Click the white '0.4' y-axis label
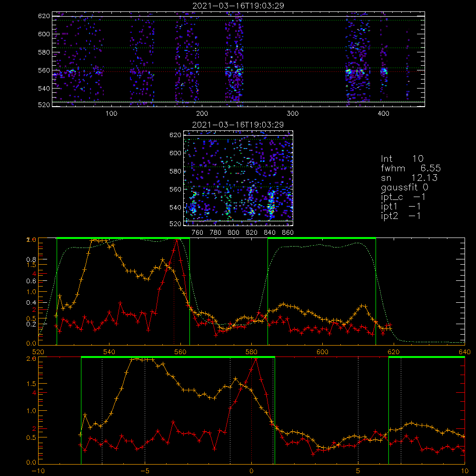This screenshot has width=476, height=476. pos(31,303)
